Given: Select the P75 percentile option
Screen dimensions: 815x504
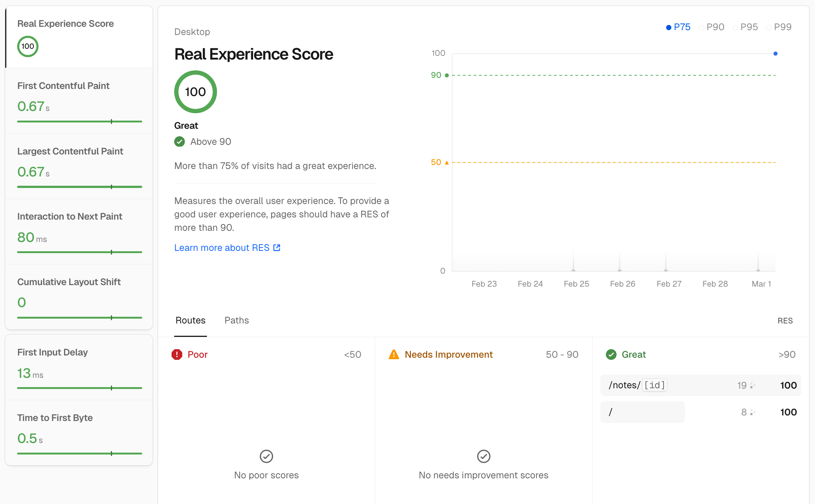Looking at the screenshot, I should click(x=678, y=27).
